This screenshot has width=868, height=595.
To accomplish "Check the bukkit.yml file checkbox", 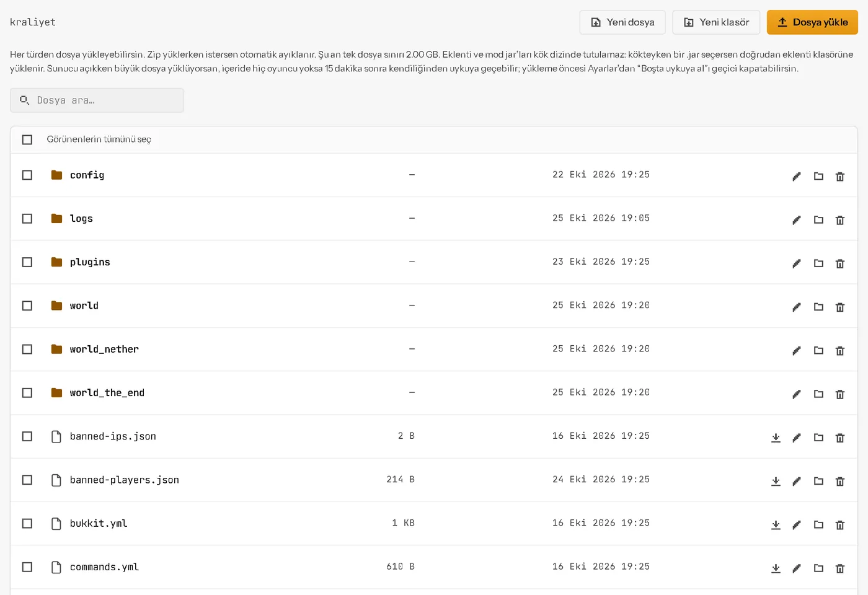I will (27, 523).
